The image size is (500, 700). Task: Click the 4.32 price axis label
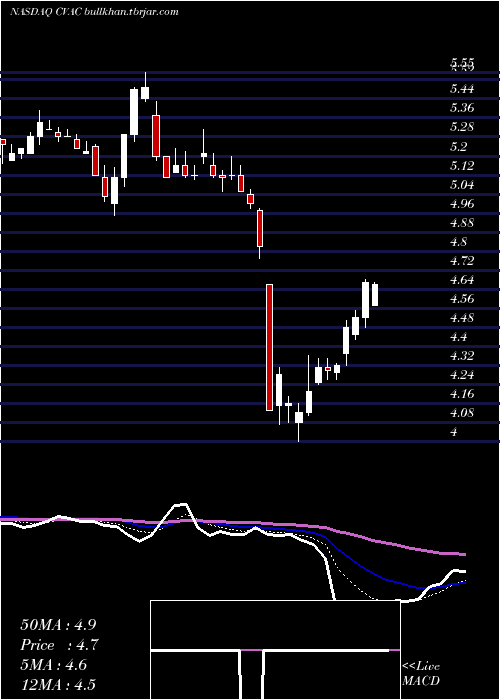pyautogui.click(x=462, y=356)
